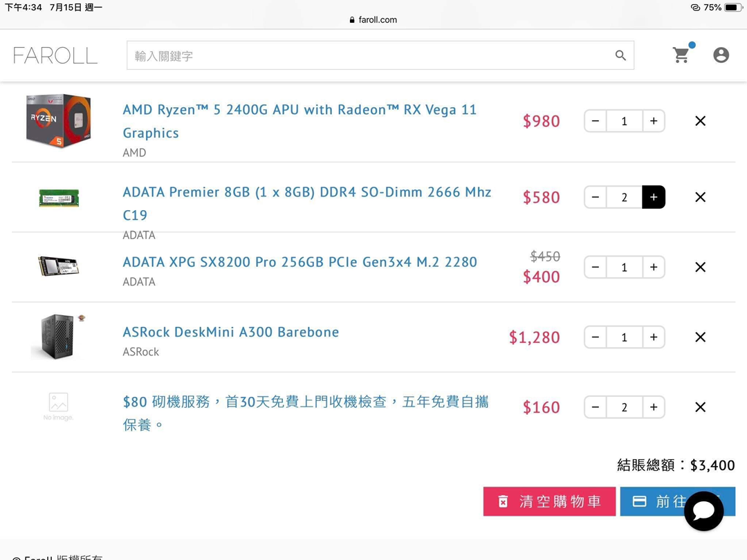Viewport: 747px width, 560px height.
Task: Open the shopping cart icon
Action: 681,55
